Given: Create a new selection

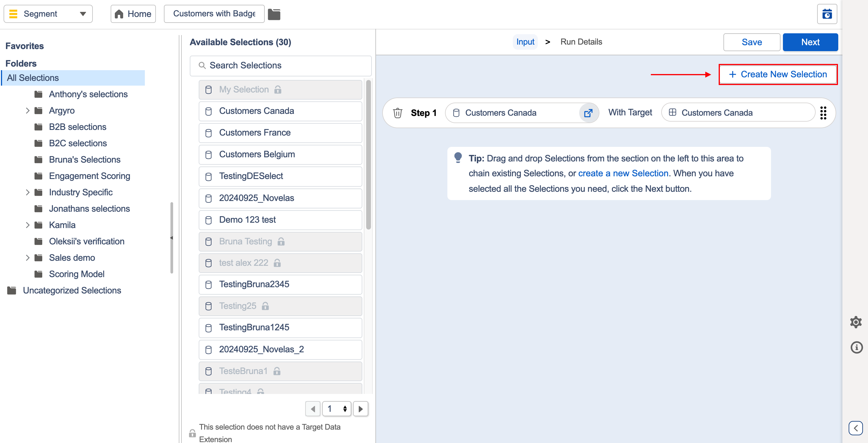Looking at the screenshot, I should pyautogui.click(x=778, y=74).
